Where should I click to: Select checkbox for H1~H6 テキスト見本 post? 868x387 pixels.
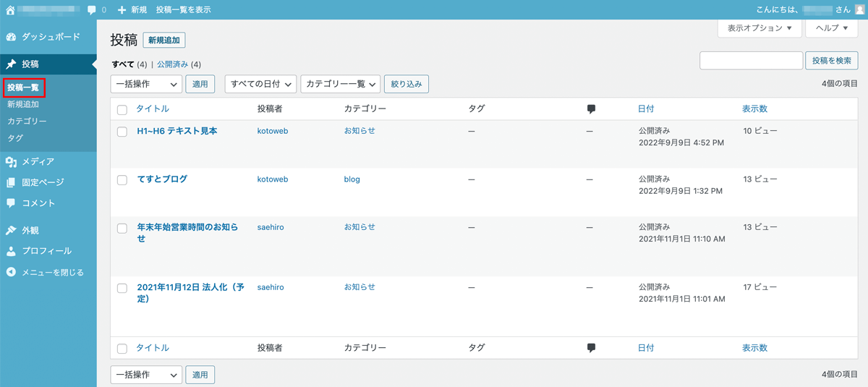click(122, 132)
